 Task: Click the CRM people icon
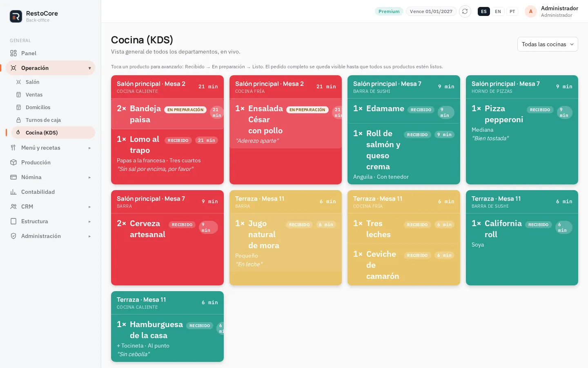[13, 206]
